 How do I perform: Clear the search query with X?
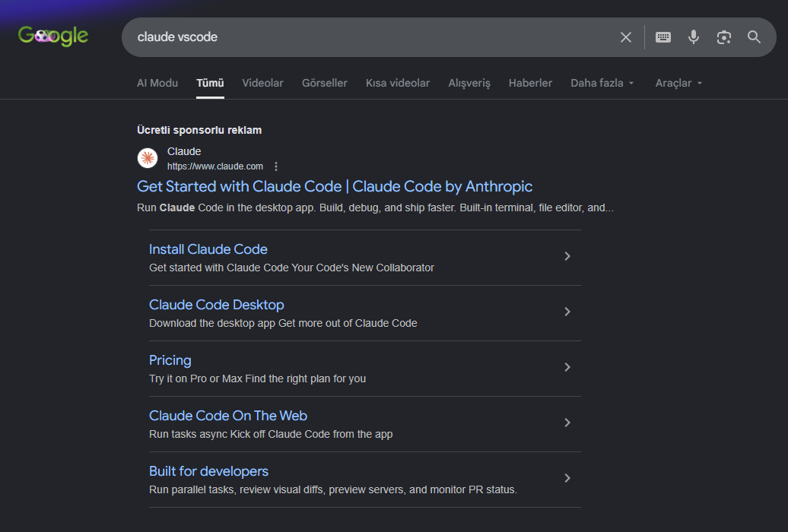626,37
